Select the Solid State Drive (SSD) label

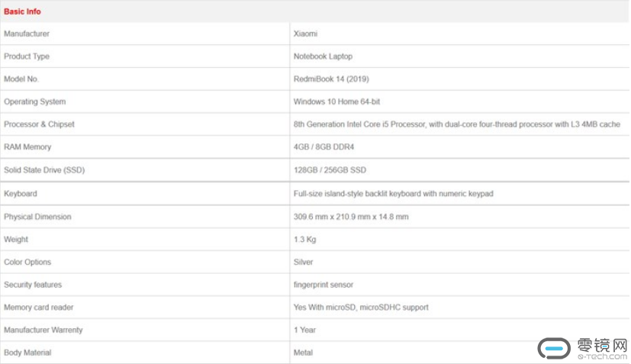tap(44, 170)
